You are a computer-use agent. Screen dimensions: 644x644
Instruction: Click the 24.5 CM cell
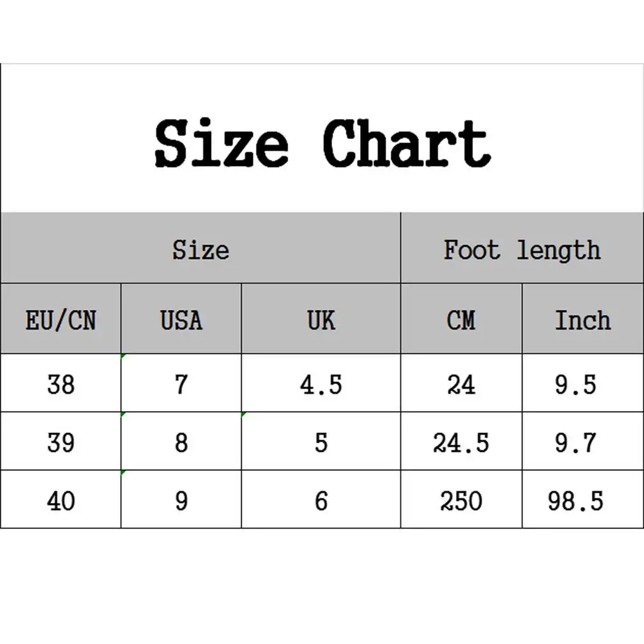click(x=461, y=442)
